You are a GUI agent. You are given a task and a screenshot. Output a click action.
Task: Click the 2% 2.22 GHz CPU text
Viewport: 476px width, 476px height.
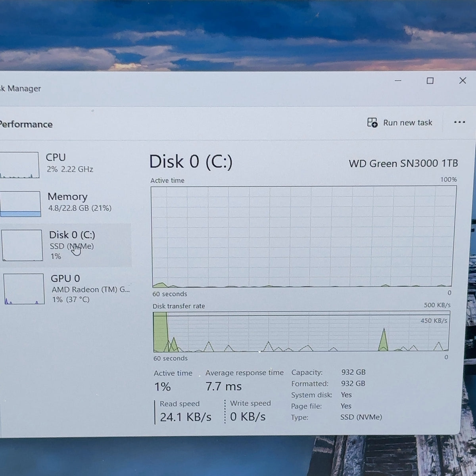[x=70, y=169]
